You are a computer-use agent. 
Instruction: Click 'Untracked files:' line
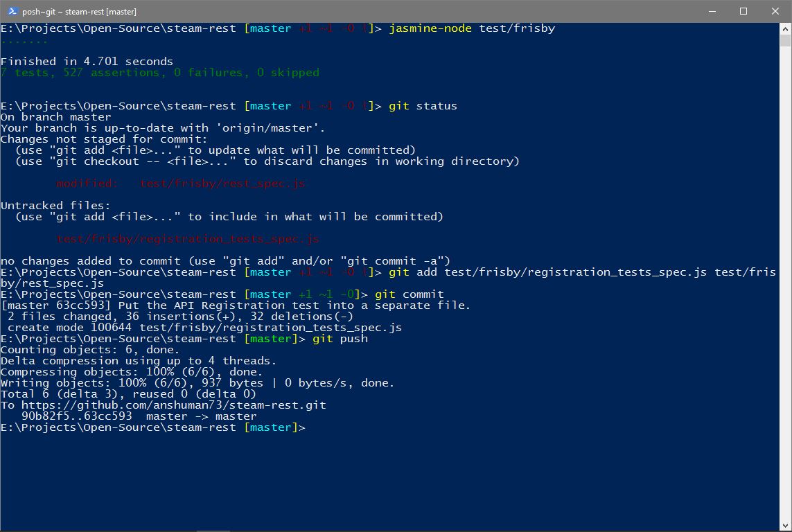55,206
